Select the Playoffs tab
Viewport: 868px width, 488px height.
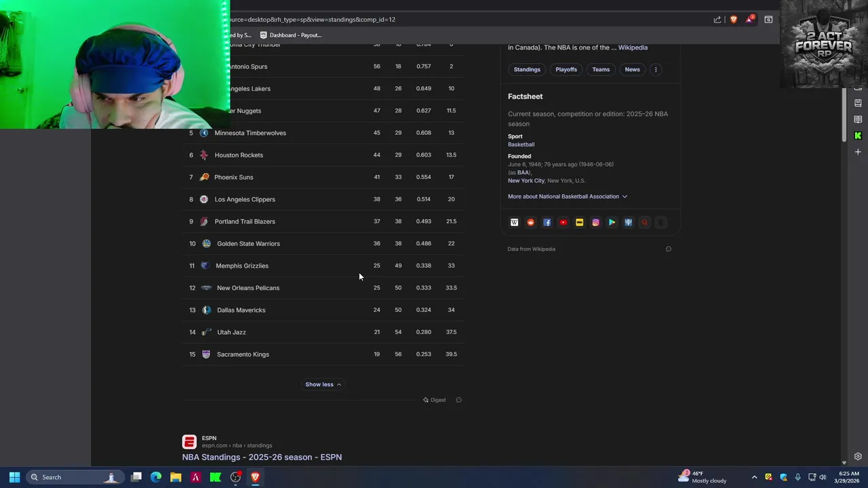[x=566, y=69]
